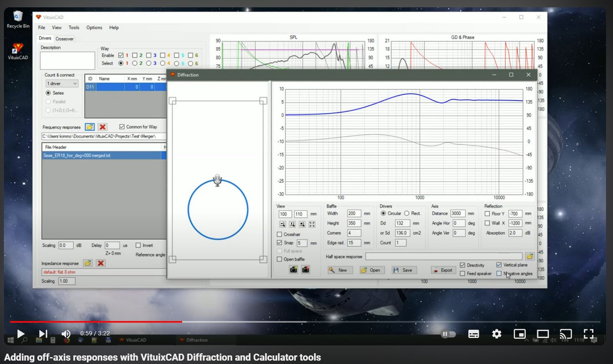The image size is (613, 364).
Task: Click the zoom 1:1 magnifier icon in View
Action: point(292,224)
